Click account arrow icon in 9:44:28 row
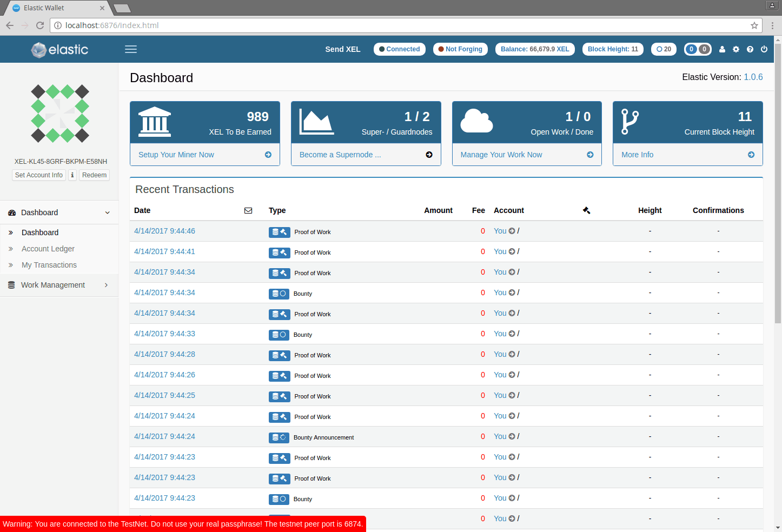 (512, 354)
